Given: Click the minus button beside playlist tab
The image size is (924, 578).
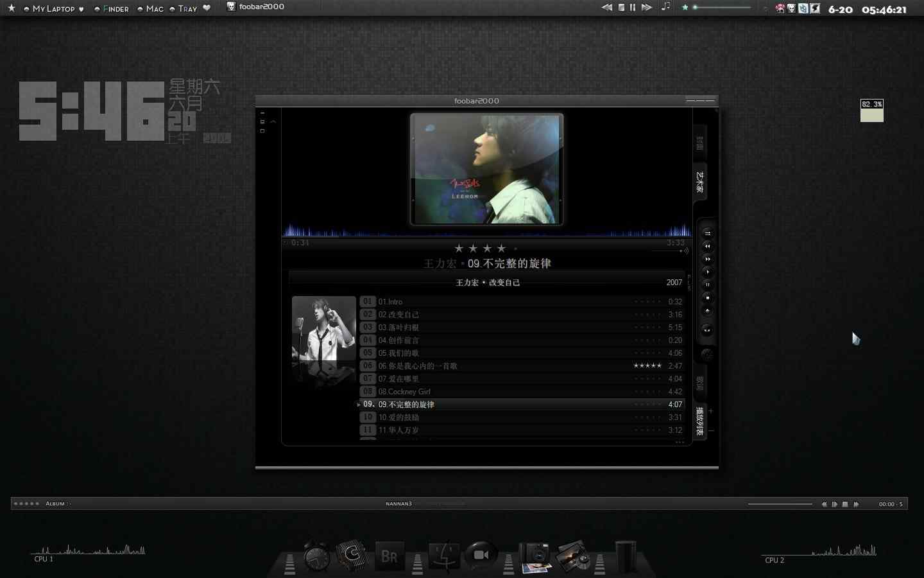Looking at the screenshot, I should click(711, 430).
